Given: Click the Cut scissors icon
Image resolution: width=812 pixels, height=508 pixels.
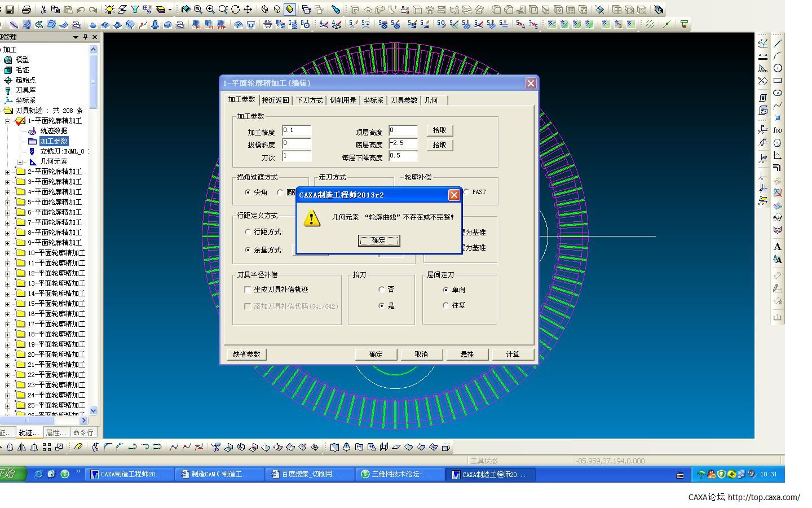Looking at the screenshot, I should 43,10.
